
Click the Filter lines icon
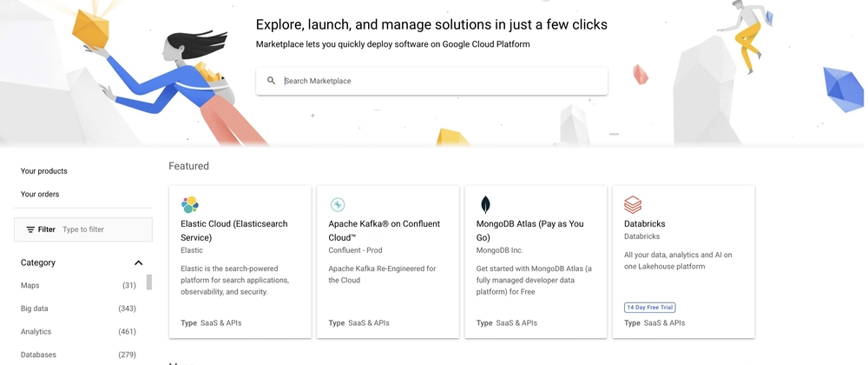point(30,229)
